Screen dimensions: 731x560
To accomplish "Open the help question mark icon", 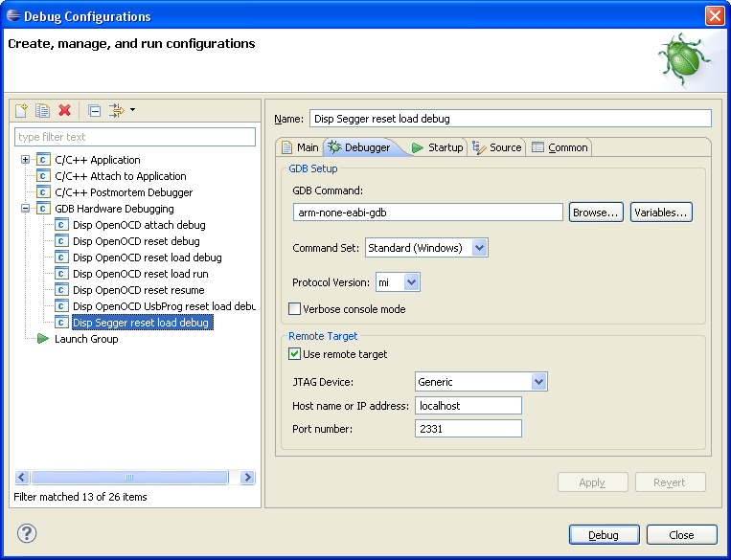I will tap(27, 533).
